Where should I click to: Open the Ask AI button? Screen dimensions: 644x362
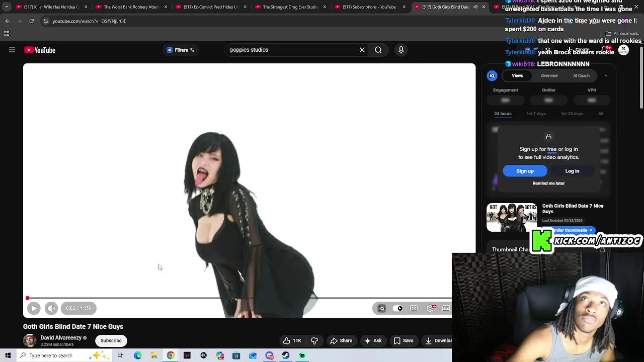pos(373,340)
